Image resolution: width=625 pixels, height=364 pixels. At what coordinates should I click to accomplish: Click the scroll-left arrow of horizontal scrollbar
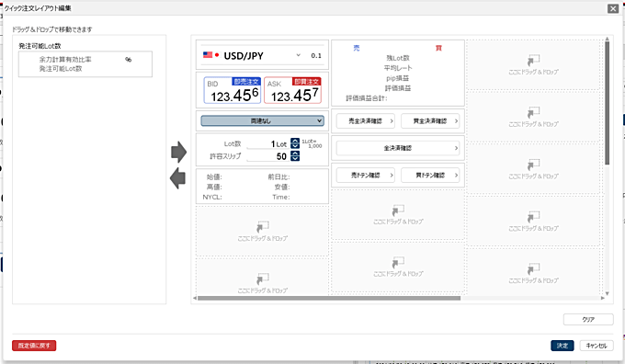coord(195,298)
